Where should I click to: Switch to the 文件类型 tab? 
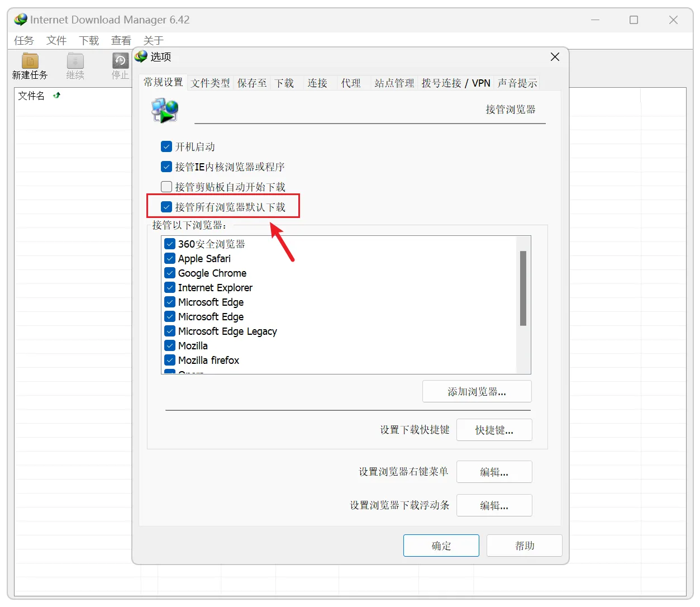point(210,83)
